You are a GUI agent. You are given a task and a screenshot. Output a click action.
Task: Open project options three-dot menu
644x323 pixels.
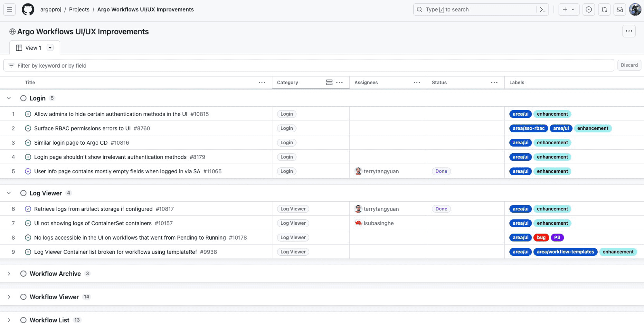tap(629, 31)
